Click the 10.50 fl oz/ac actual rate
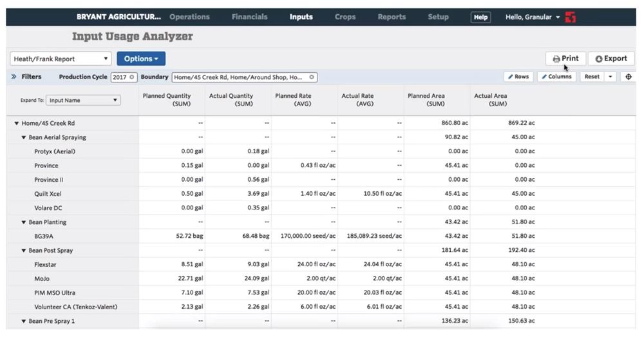Screen dimensions: 644x337 pyautogui.click(x=383, y=193)
